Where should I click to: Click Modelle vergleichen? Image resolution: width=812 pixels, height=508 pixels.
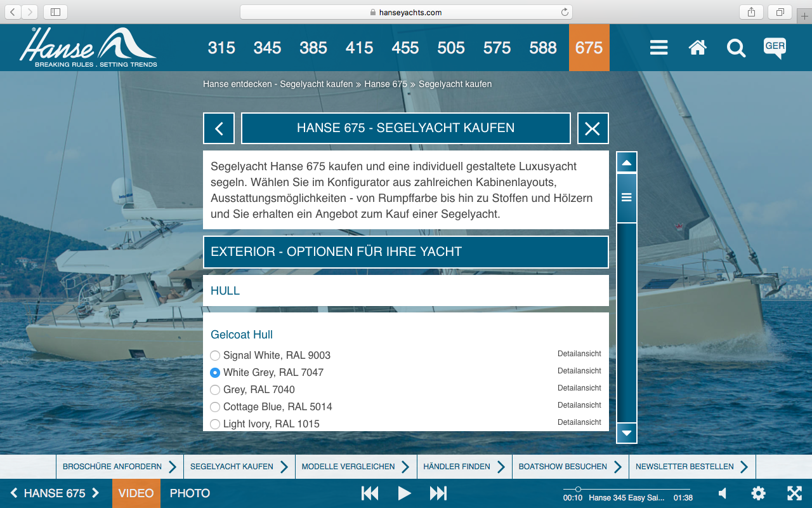[356, 467]
